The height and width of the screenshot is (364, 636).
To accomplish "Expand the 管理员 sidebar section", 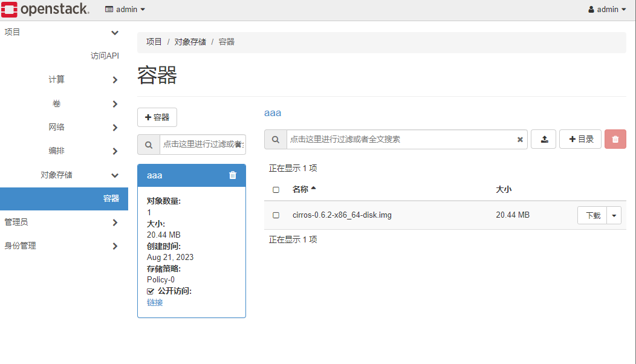I will tap(63, 222).
